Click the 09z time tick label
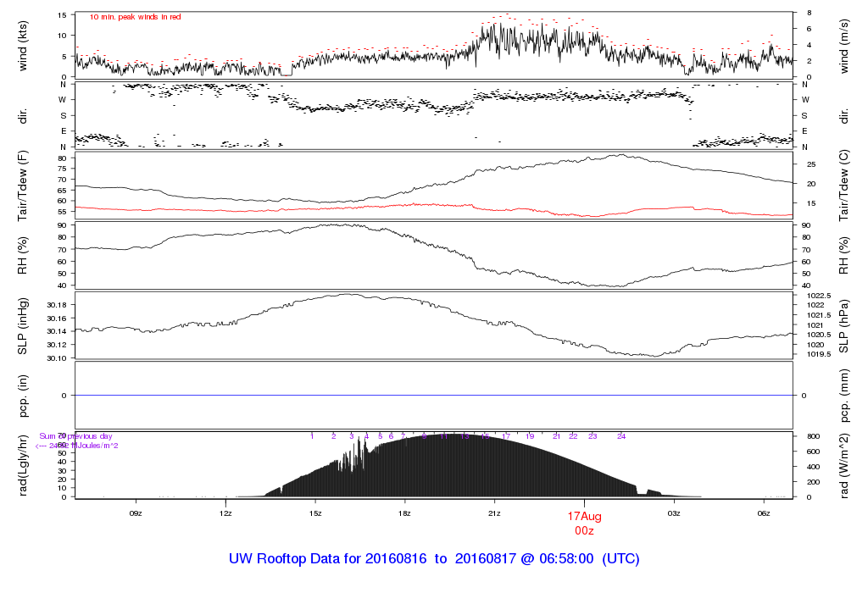This screenshot has height=593, width=868. pos(135,513)
